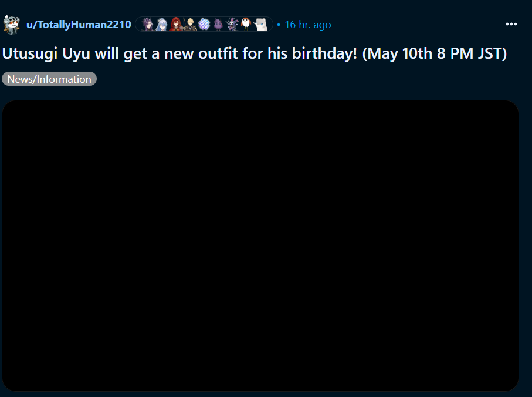Open the Utusugi Uyu birthday outfit post title
This screenshot has height=397, width=532.
[255, 53]
